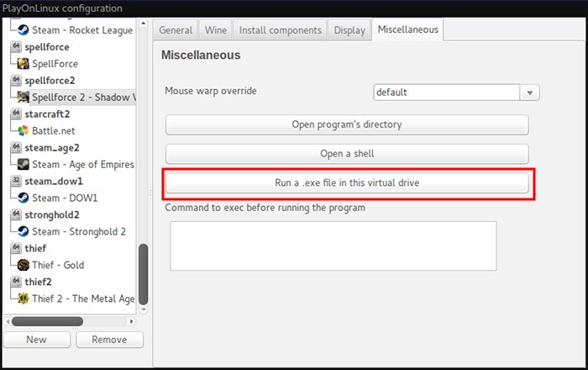The image size is (588, 370).
Task: Click the Steam icon beside Rocket League
Action: (24, 30)
